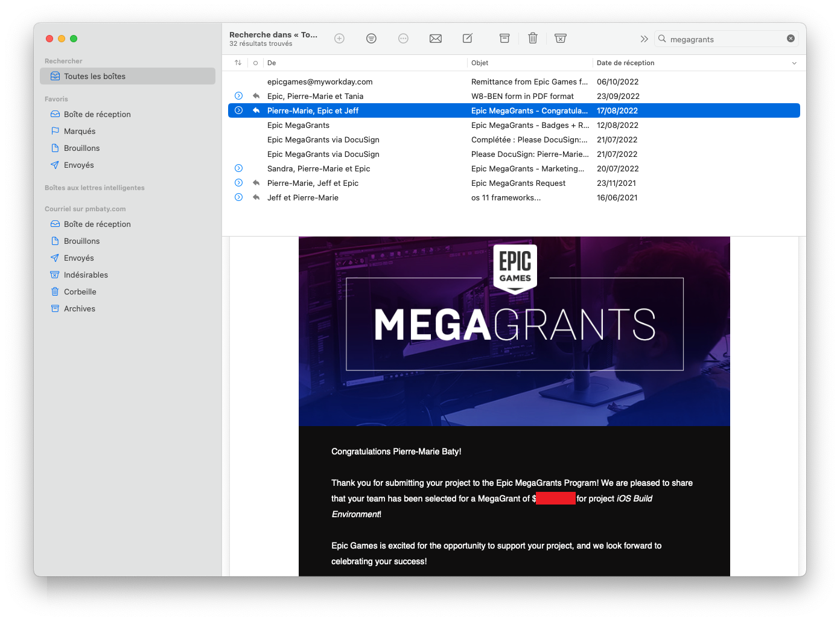
Task: Expand the Sandra, Pierre-Marie et Epic conversation
Action: [239, 168]
